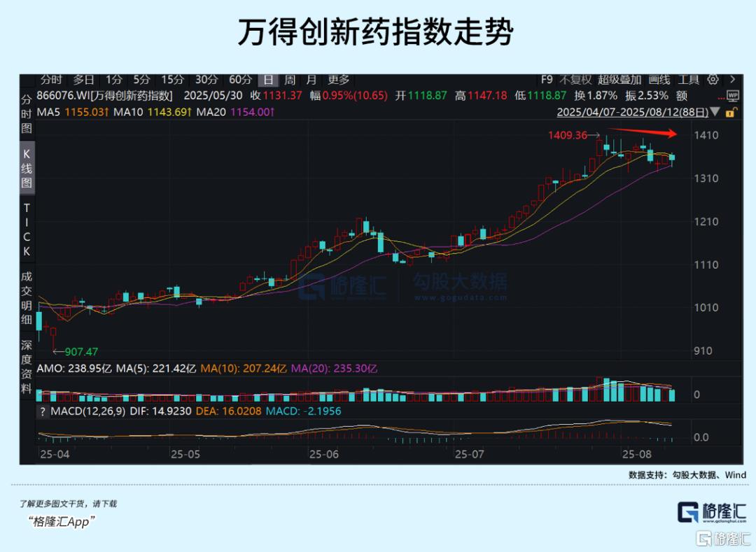Image resolution: width=756 pixels, height=552 pixels.
Task: Click the MA5 1155.03 indicator label
Action: tap(73, 112)
